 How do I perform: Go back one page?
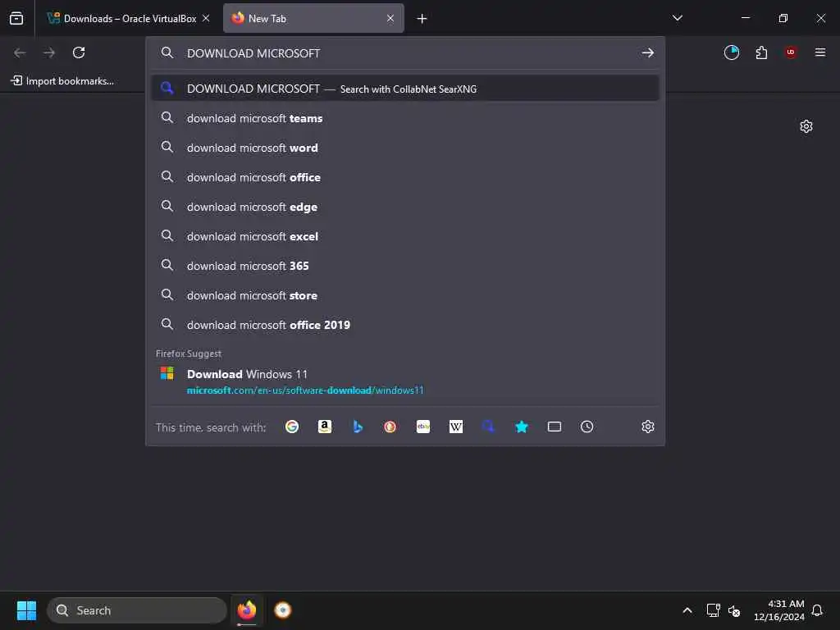point(20,52)
